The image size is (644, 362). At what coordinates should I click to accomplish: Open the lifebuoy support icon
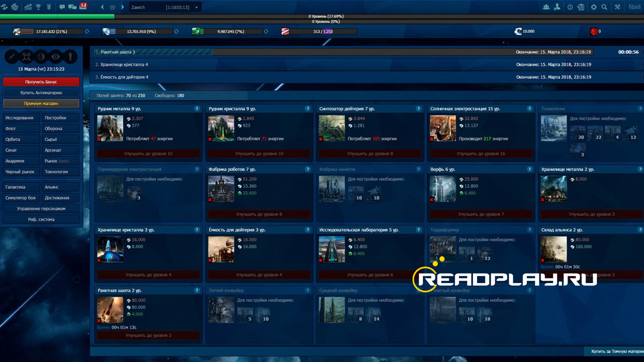click(594, 7)
